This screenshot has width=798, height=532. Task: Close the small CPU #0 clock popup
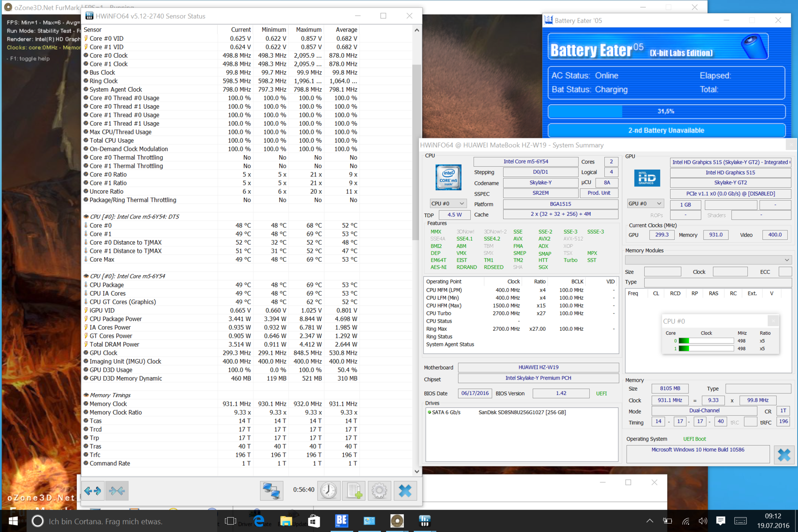pos(773,321)
